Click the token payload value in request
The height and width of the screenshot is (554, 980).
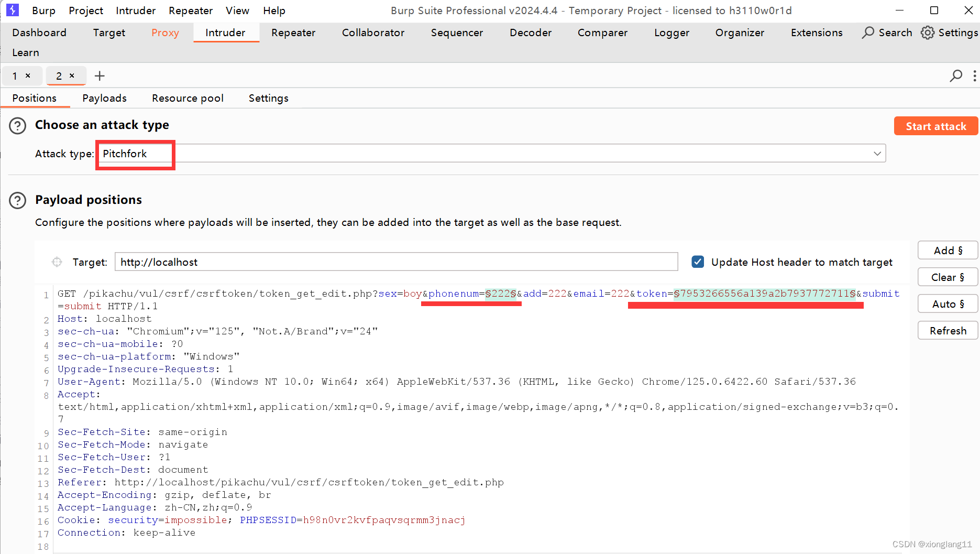[x=765, y=294]
